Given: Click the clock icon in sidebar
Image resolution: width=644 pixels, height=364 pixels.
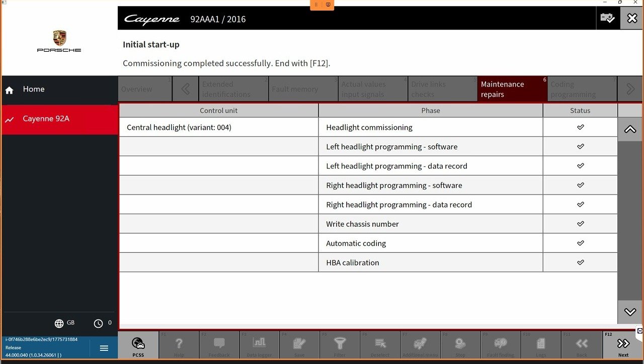Looking at the screenshot, I should click(x=99, y=323).
